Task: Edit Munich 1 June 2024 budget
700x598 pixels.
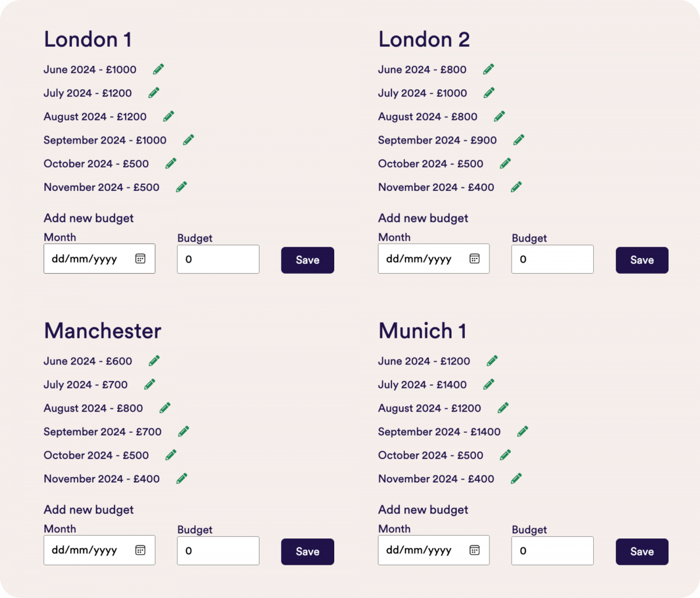Action: click(x=492, y=361)
